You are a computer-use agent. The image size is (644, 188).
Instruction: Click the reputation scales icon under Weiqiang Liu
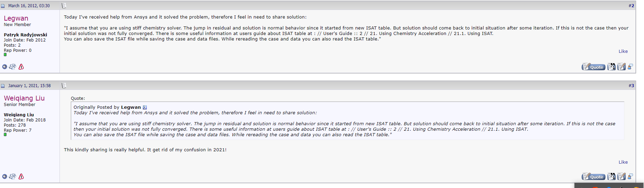tap(12, 176)
